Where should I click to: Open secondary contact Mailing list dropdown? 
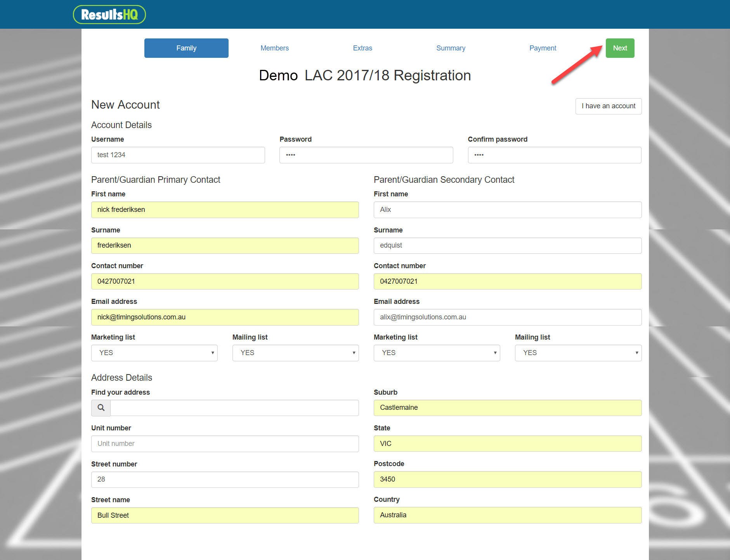[x=578, y=353]
